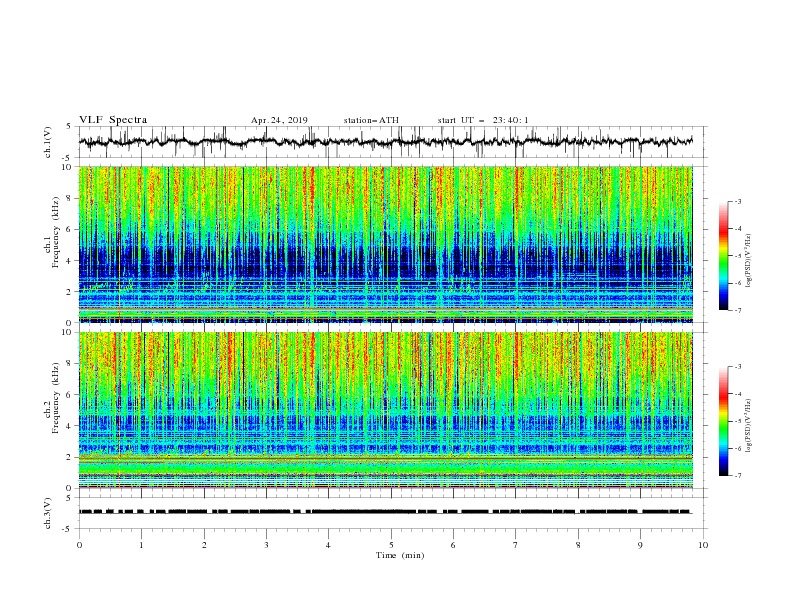
Task: Click the ch.3 black signal bar trace
Action: [x=385, y=512]
